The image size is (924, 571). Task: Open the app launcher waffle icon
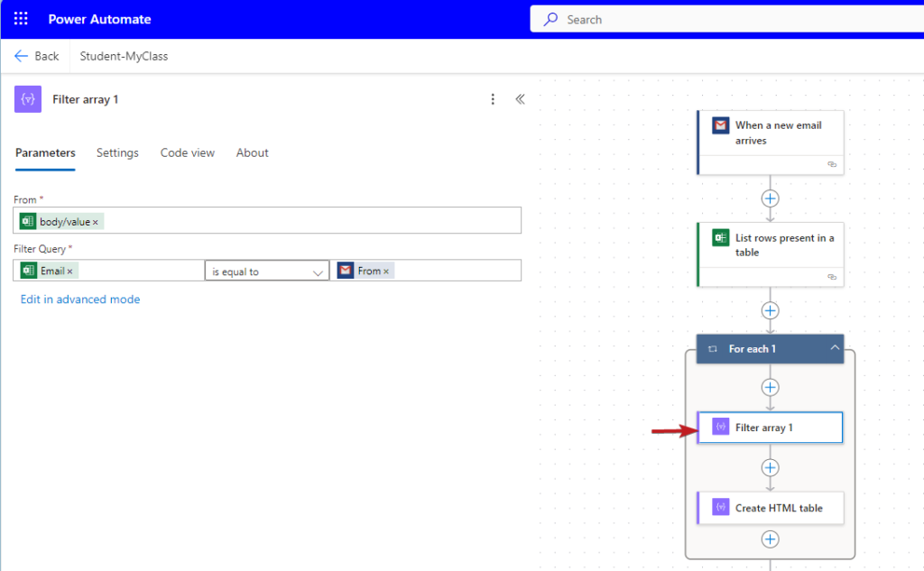tap(21, 19)
